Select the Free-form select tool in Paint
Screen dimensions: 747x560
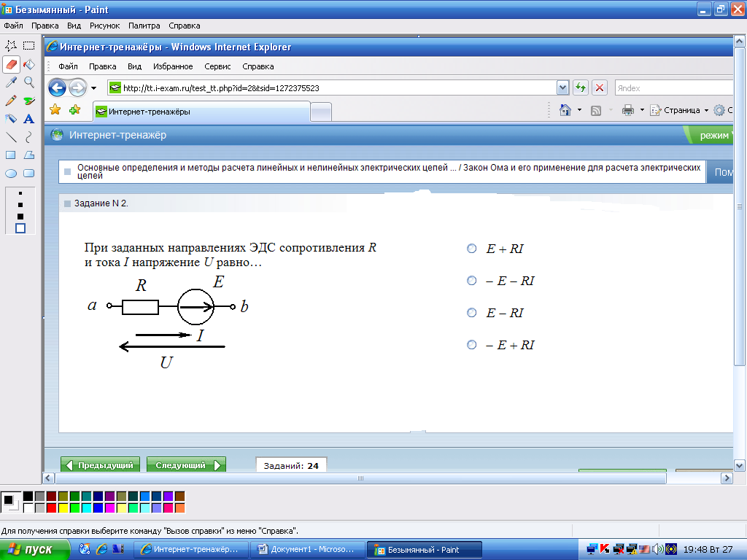(x=11, y=46)
